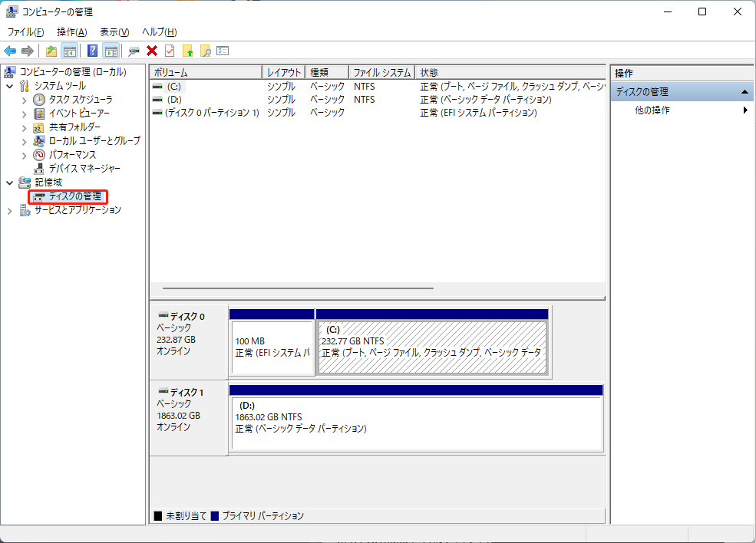Viewport: 756px width, 543px height.
Task: Expand the サービスとアプリケーション node
Action: 10,210
